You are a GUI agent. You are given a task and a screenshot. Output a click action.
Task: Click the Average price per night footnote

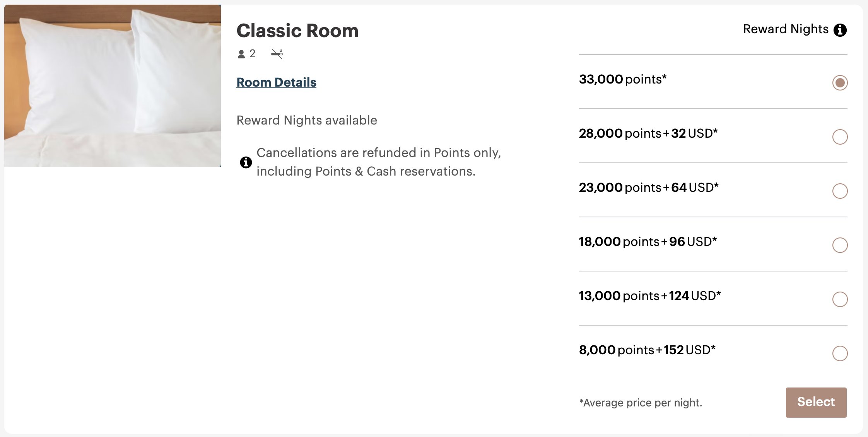(641, 403)
